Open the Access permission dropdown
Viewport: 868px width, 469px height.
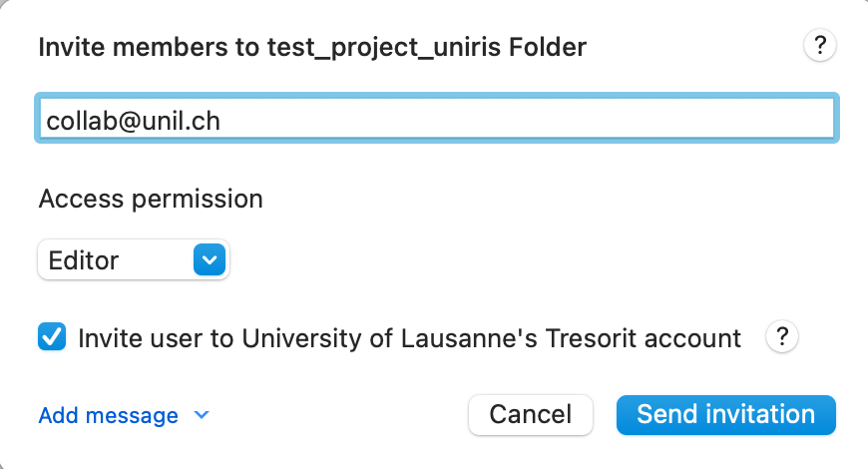[x=134, y=260]
